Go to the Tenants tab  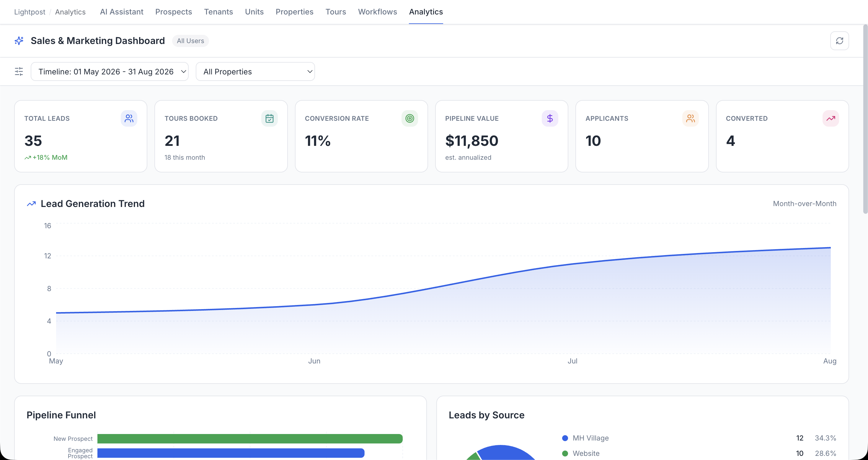(218, 12)
